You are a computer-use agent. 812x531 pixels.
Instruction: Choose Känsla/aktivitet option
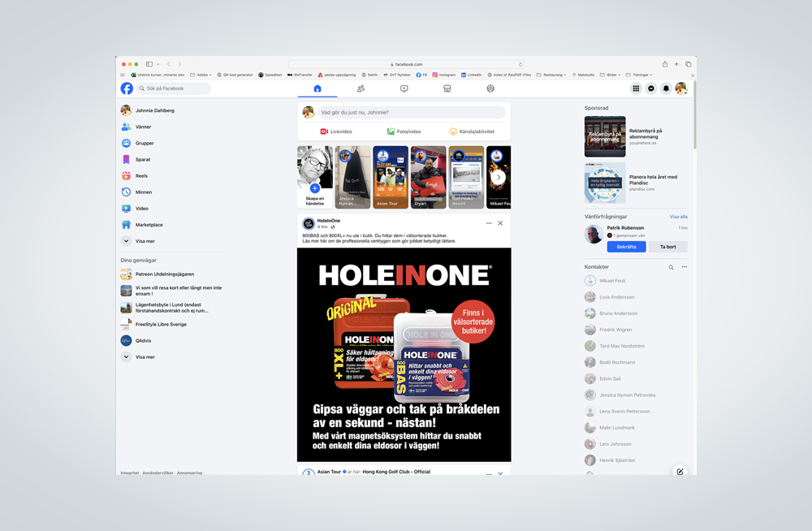(472, 132)
